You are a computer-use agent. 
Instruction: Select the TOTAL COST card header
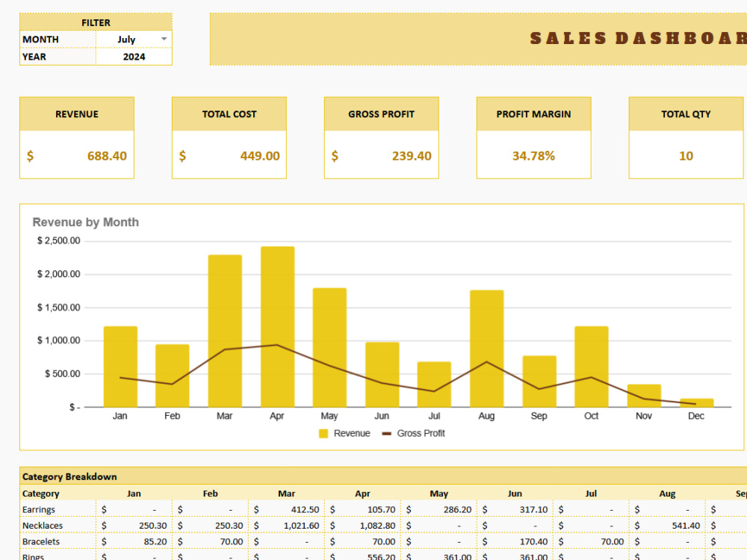click(x=229, y=114)
